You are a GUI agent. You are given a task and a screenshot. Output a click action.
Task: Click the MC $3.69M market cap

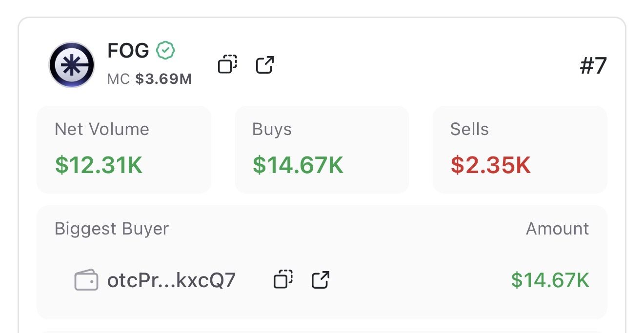(x=150, y=79)
